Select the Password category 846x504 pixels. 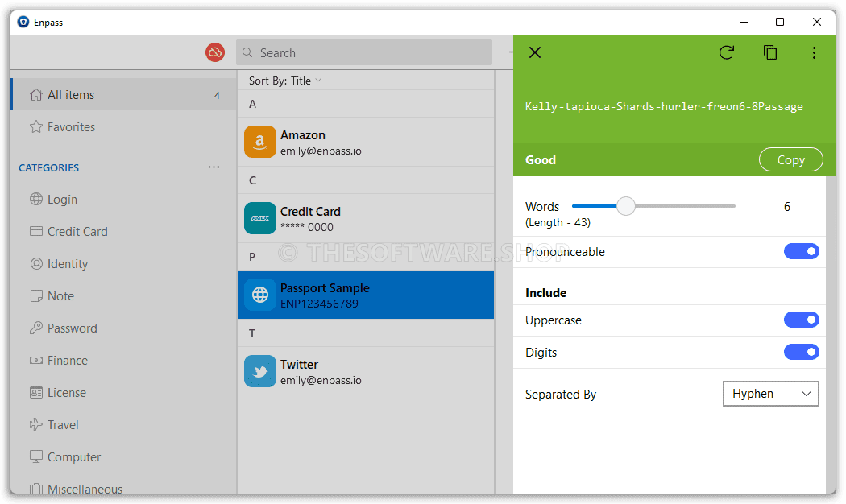point(123,328)
